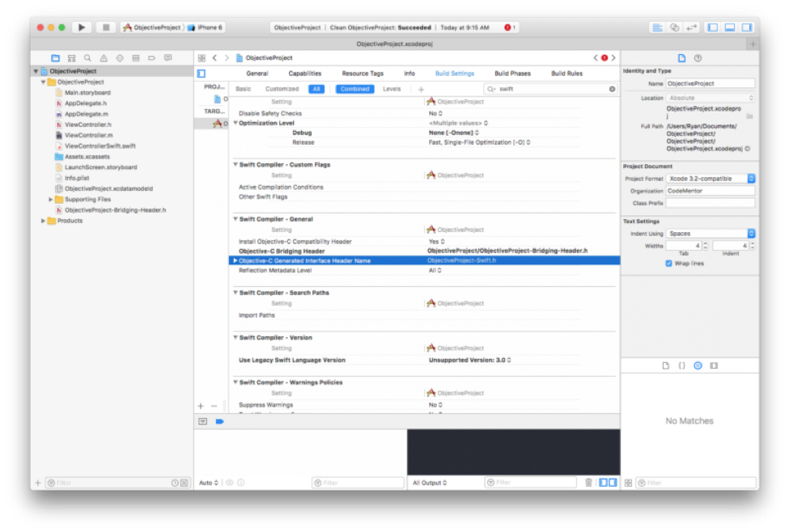This screenshot has height=532, width=789.
Task: Switch to the Build Phases tab
Action: [x=513, y=74]
